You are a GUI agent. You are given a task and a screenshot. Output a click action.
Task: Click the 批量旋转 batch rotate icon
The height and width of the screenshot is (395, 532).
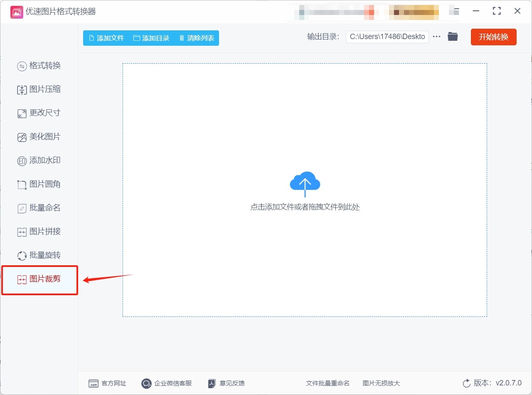[22, 256]
